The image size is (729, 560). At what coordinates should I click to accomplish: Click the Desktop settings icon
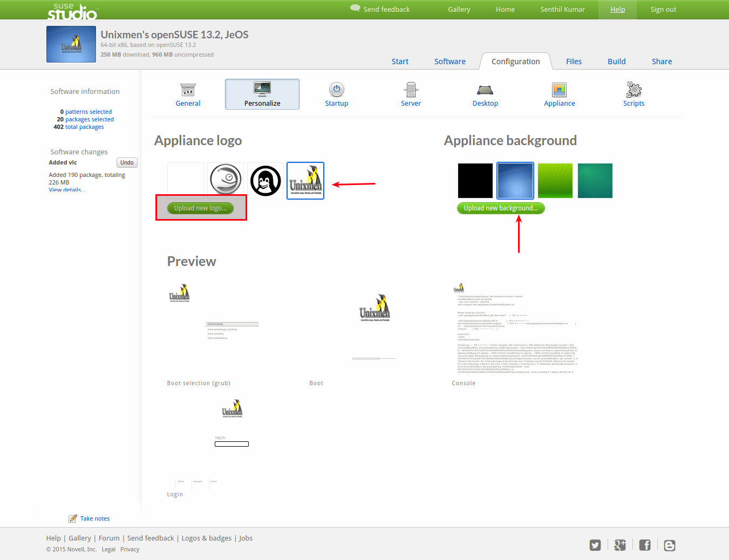485,90
